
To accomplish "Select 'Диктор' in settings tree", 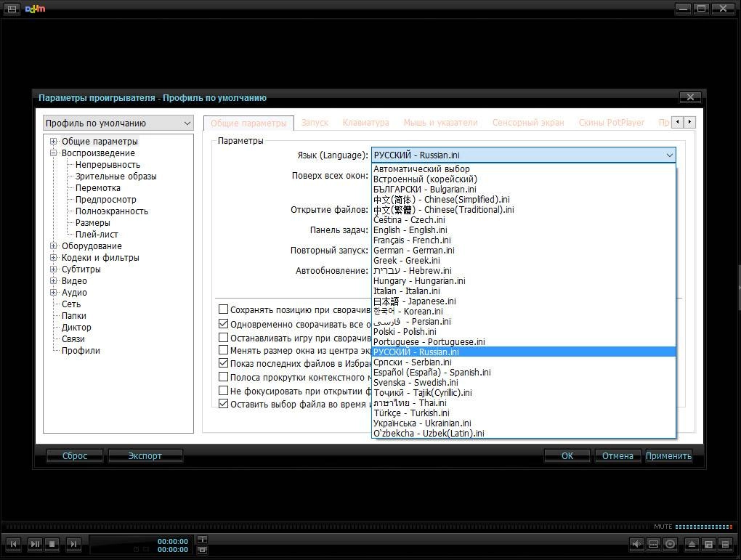I will [x=76, y=327].
